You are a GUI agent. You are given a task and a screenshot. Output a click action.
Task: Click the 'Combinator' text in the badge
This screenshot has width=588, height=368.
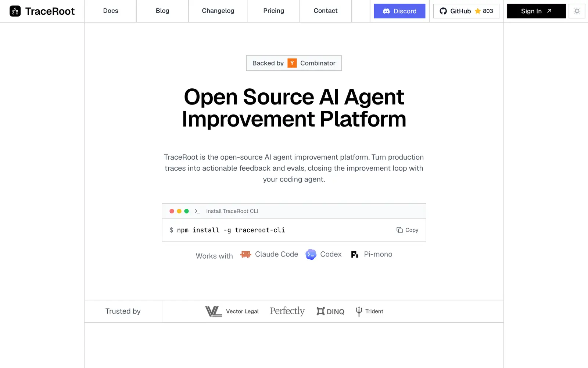coord(318,63)
